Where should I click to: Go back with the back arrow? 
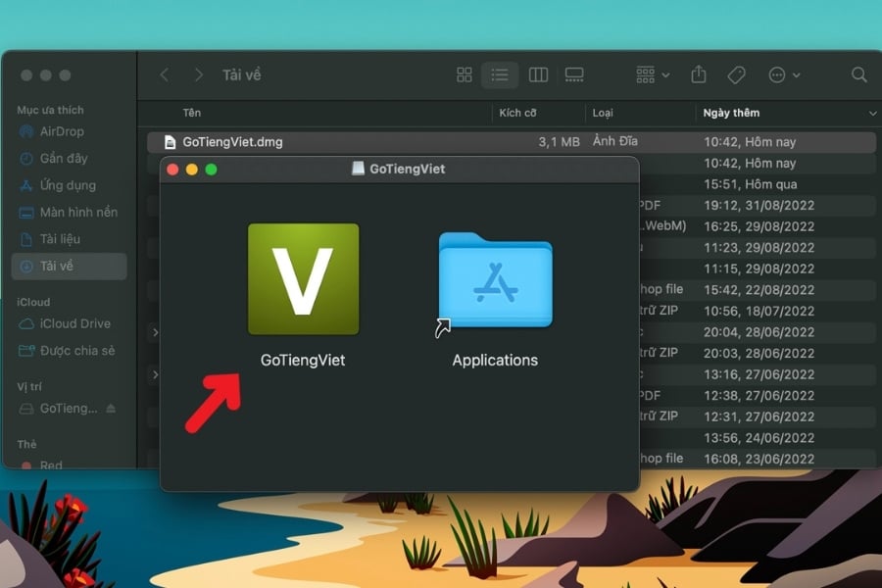point(165,75)
